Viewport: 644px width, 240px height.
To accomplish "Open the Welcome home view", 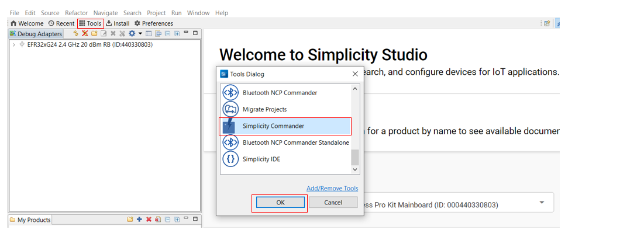I will (27, 23).
